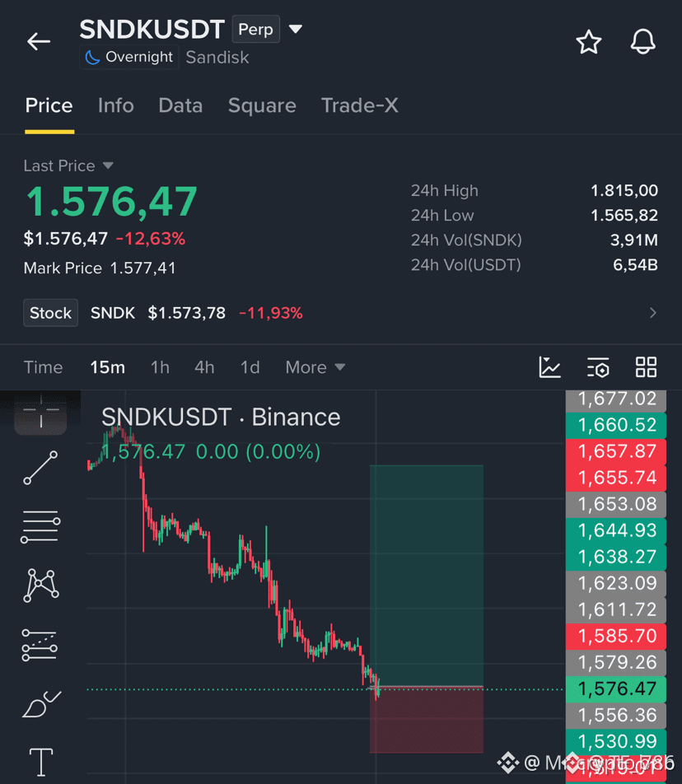The width and height of the screenshot is (682, 784).
Task: Open the Data tab
Action: 180,105
